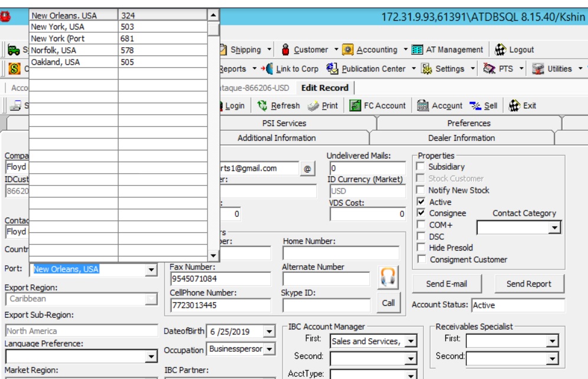This screenshot has height=379, width=588.
Task: Click the @ email button
Action: [x=307, y=169]
